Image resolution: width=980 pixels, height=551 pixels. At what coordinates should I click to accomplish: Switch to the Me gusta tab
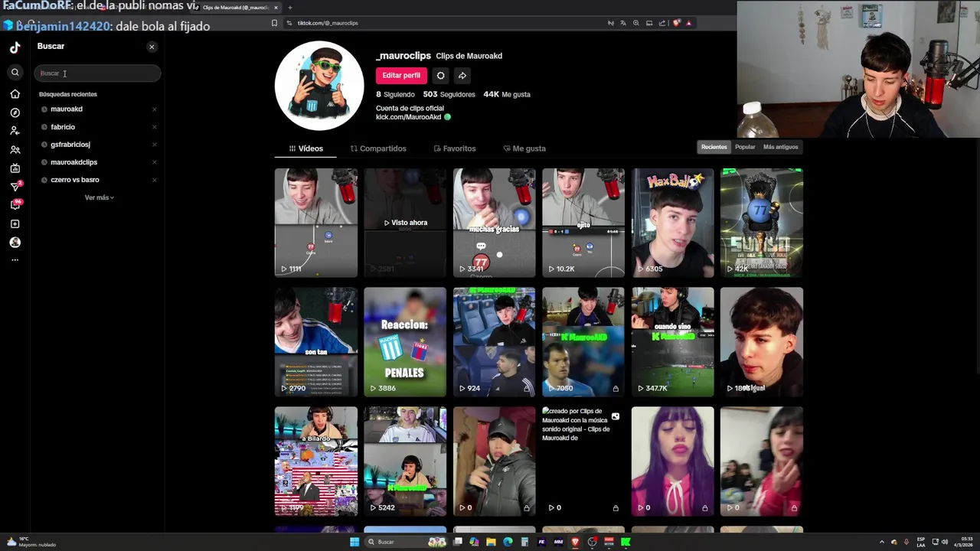coord(524,148)
